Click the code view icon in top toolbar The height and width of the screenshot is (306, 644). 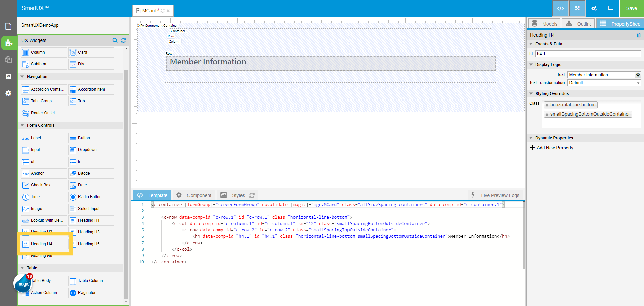click(x=560, y=8)
